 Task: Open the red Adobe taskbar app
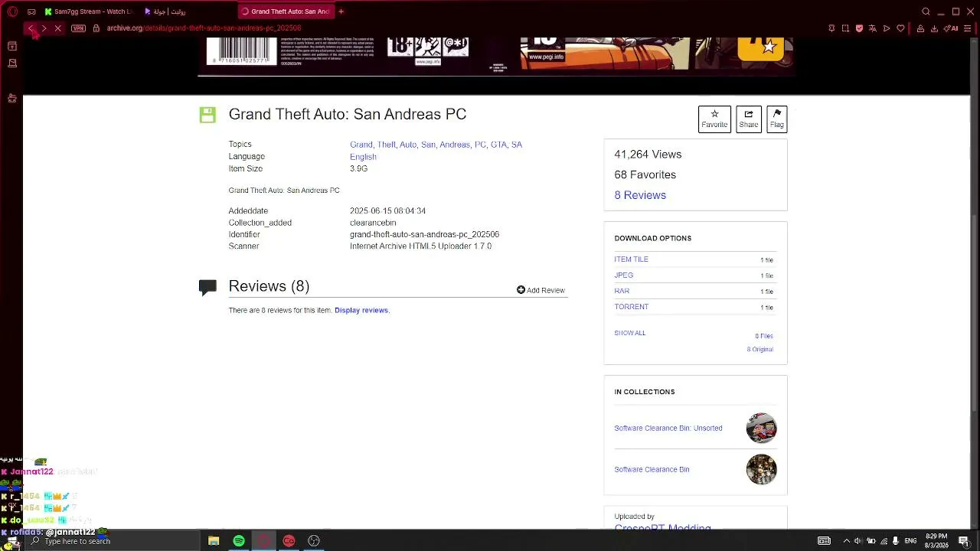point(289,541)
